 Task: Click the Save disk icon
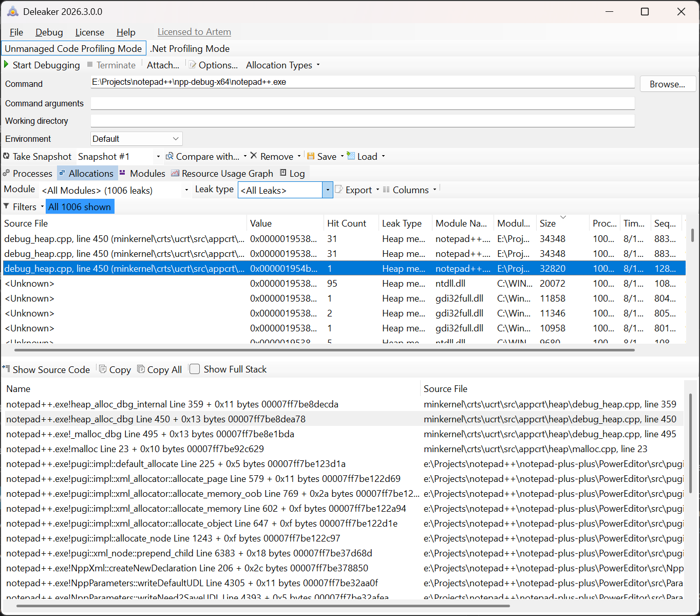pos(311,156)
